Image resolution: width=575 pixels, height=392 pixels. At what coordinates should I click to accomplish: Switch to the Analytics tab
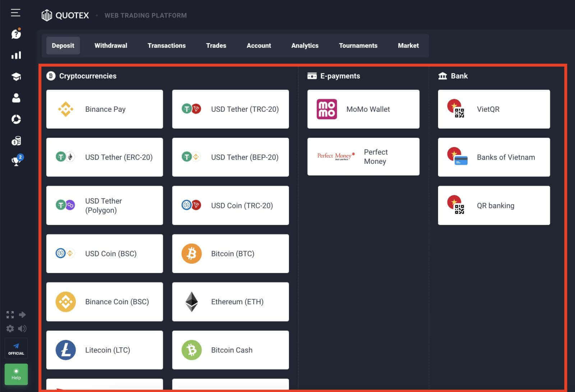pos(305,46)
